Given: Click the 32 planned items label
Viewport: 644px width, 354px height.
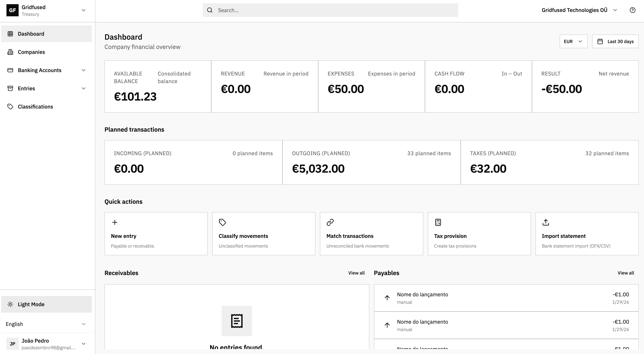Looking at the screenshot, I should [x=607, y=153].
